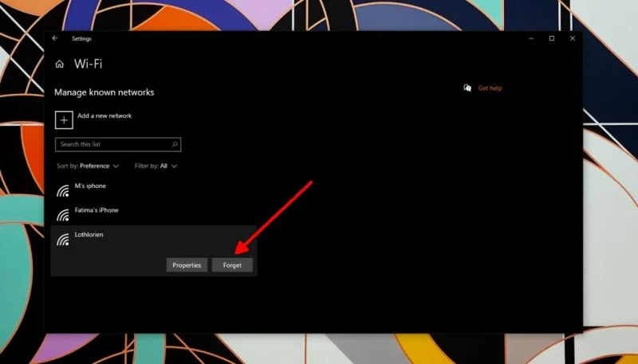Click the Wi-Fi icon beside M's iphone
Image resolution: width=638 pixels, height=364 pixels.
click(x=63, y=190)
